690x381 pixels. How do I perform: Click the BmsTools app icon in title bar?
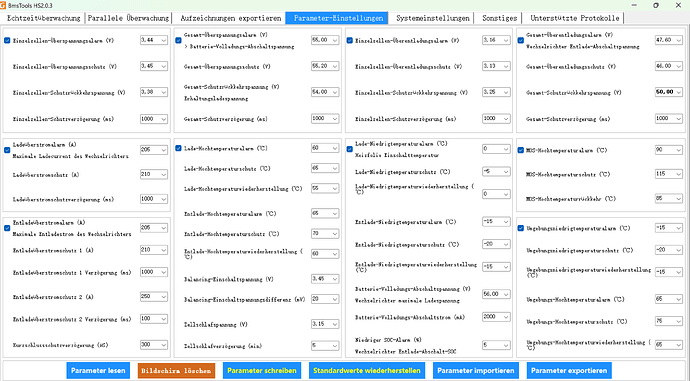(x=3, y=5)
